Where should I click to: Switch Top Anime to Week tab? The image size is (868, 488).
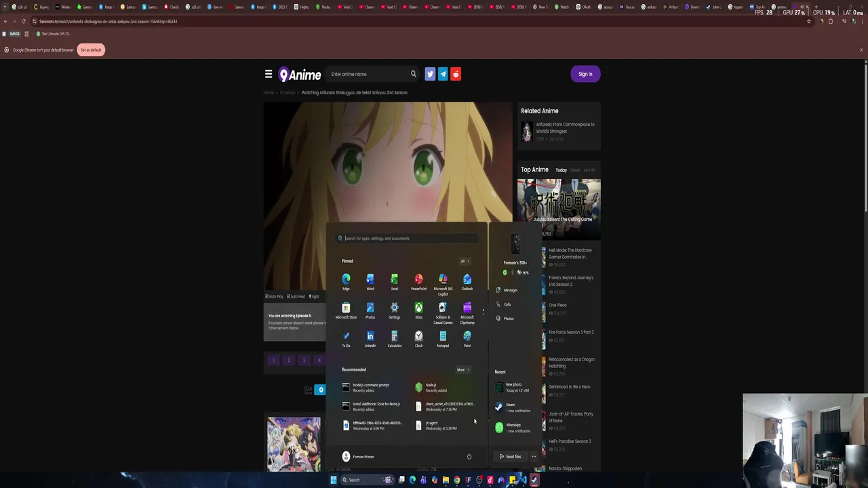pyautogui.click(x=575, y=170)
